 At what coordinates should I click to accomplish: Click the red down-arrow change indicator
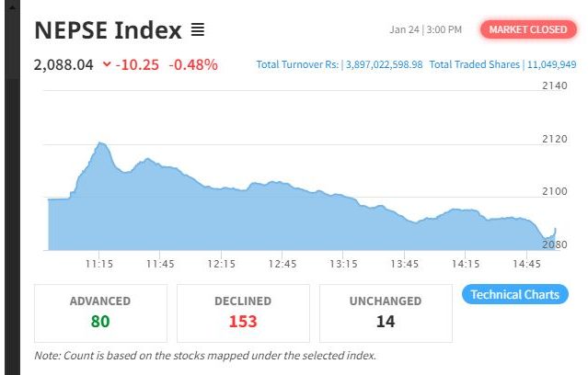pyautogui.click(x=108, y=64)
